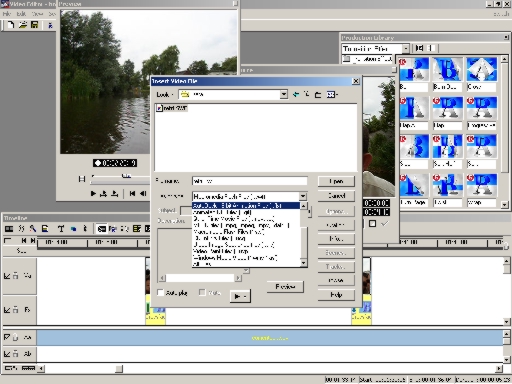Select the magnifier zoom tool in the Timeline toolbar
512x384 pixels.
32,229
